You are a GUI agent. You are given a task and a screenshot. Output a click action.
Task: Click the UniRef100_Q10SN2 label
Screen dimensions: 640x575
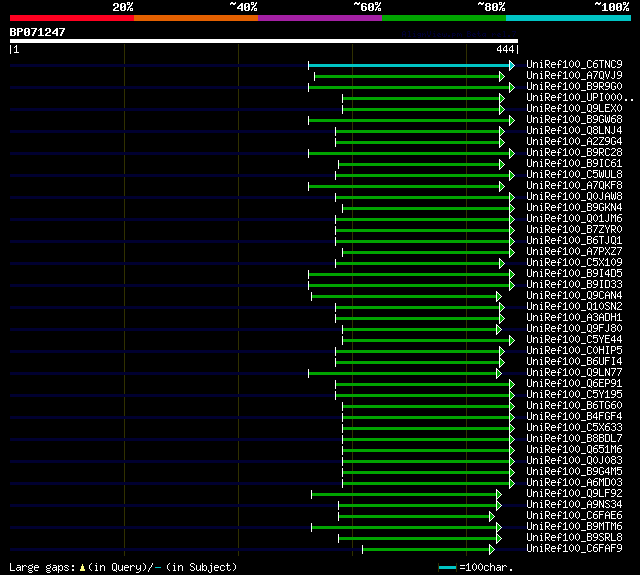click(x=574, y=307)
